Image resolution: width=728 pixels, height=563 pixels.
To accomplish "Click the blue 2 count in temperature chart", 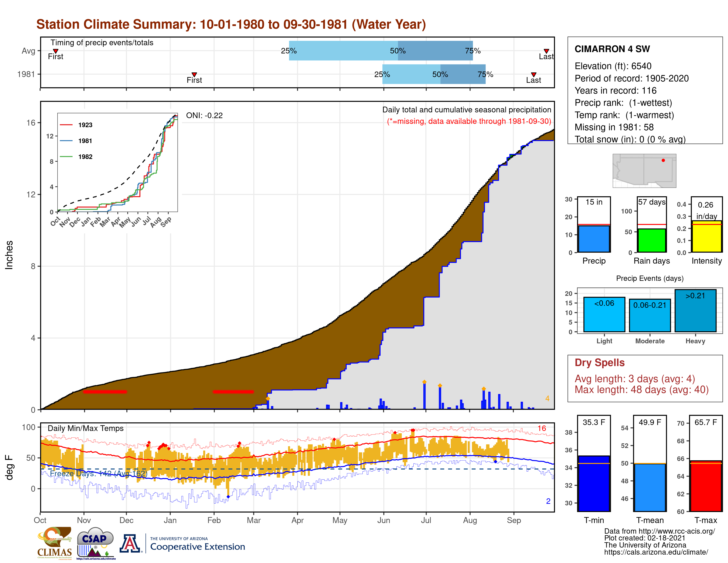I will [x=548, y=501].
